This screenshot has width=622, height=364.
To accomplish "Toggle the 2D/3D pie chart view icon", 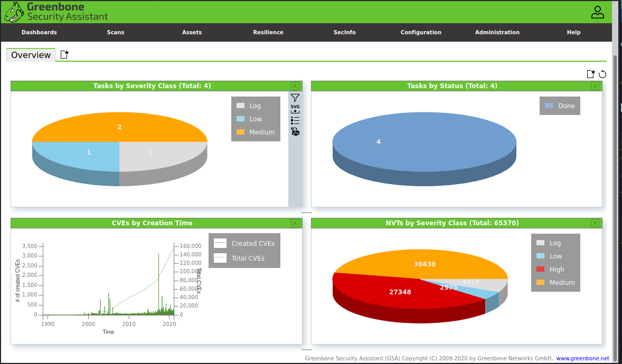I will point(295,132).
